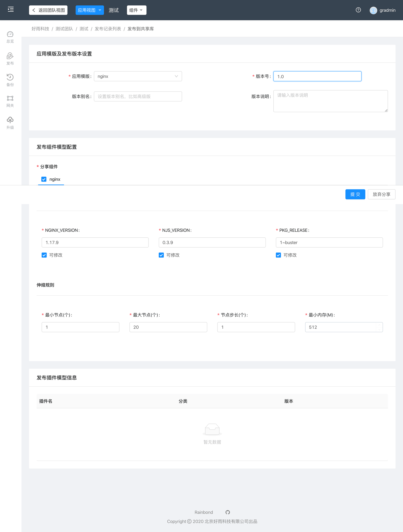Click the 提交 submit button
403x532 pixels.
(x=355, y=194)
